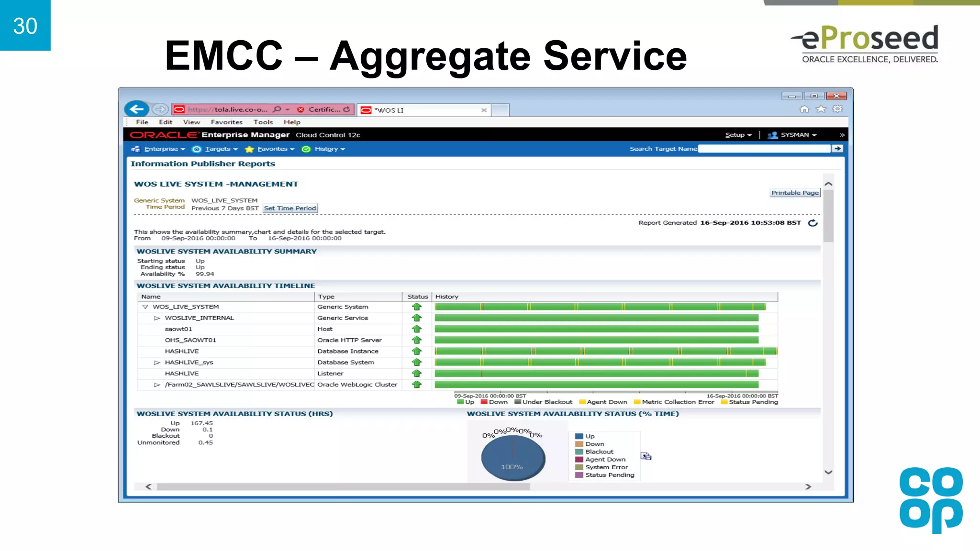Click up status arrow for Listener row
This screenshot has height=551, width=980.
(x=417, y=374)
